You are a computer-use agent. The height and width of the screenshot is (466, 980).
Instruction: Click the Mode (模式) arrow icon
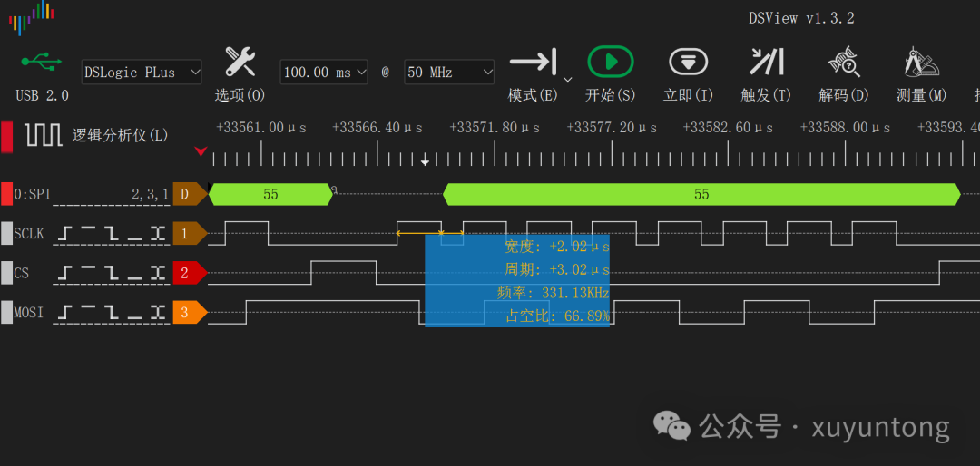[x=534, y=62]
